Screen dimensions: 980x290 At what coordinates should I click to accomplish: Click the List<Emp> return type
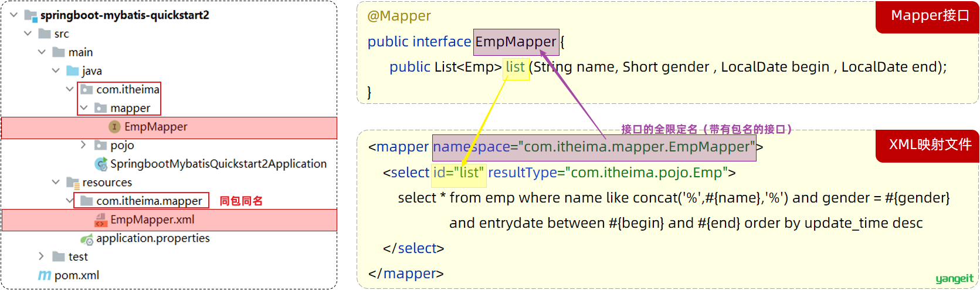(x=468, y=67)
